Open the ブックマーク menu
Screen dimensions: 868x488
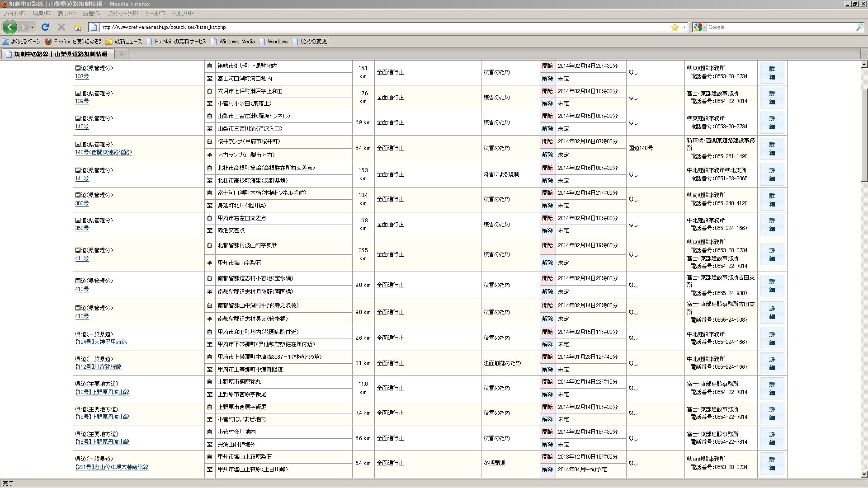tap(122, 14)
